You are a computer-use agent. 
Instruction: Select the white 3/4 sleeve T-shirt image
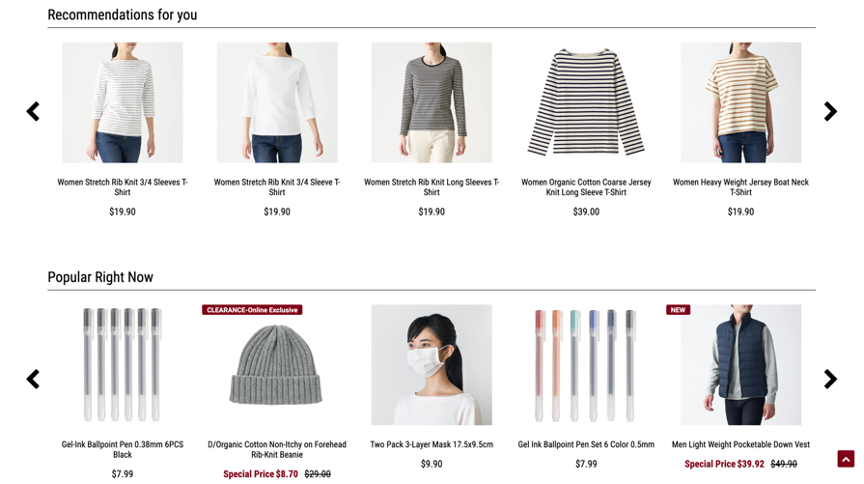click(277, 103)
